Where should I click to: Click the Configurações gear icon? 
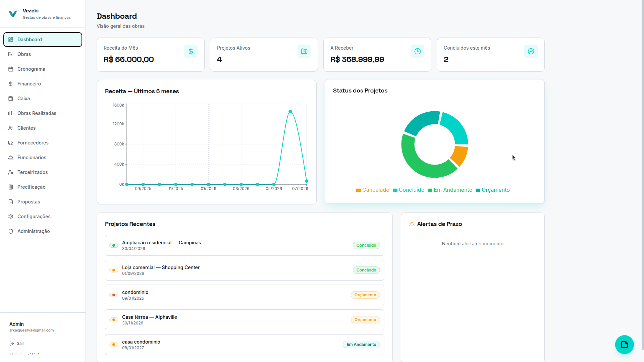pos(11,217)
